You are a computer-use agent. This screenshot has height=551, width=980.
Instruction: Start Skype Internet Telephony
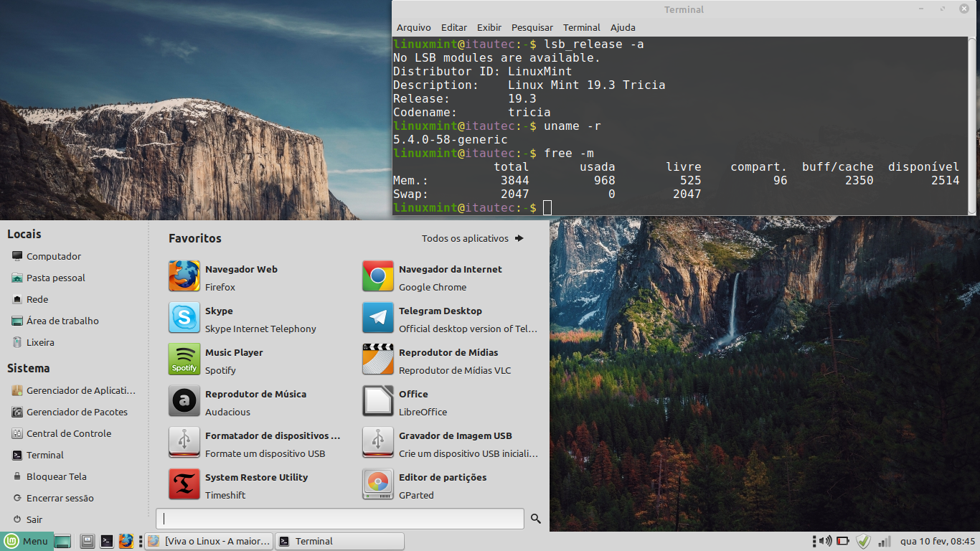[x=255, y=319]
